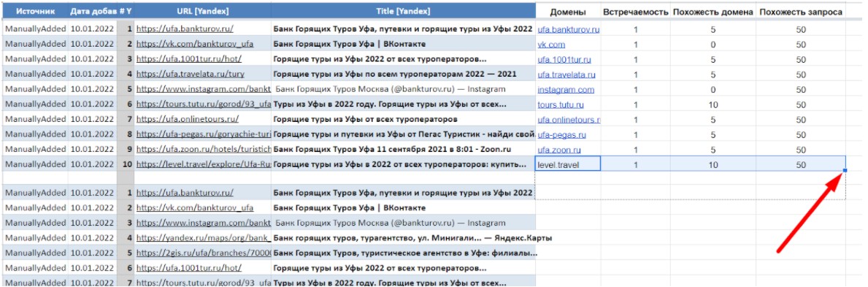Select Похожесть домена value 0 in vk.com row
868x287 pixels.
(x=713, y=45)
